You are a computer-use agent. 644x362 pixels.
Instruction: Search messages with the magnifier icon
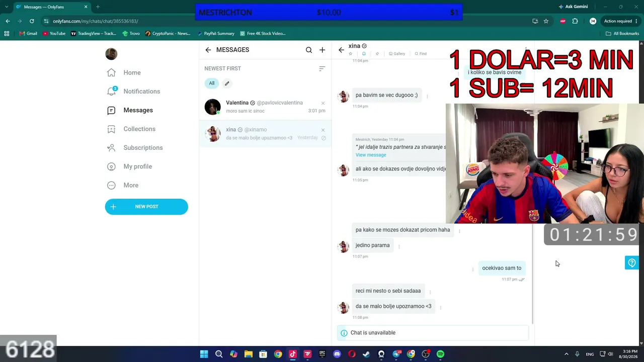[309, 50]
